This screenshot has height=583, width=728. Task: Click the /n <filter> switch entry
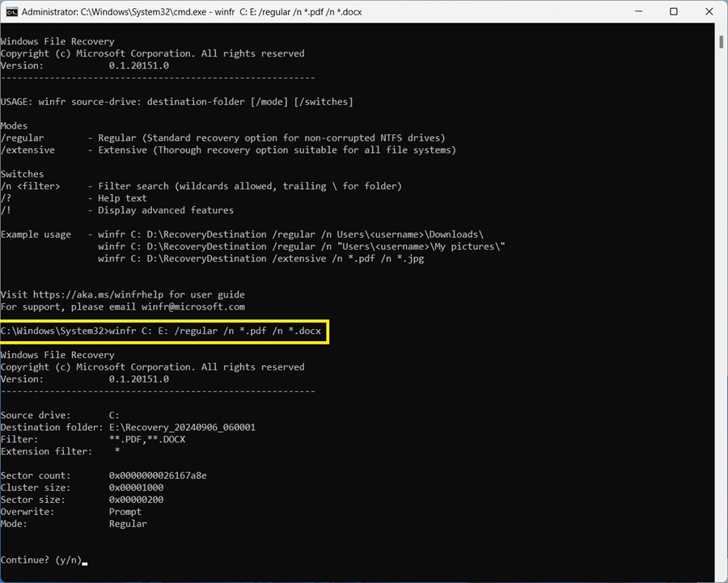pyautogui.click(x=30, y=186)
